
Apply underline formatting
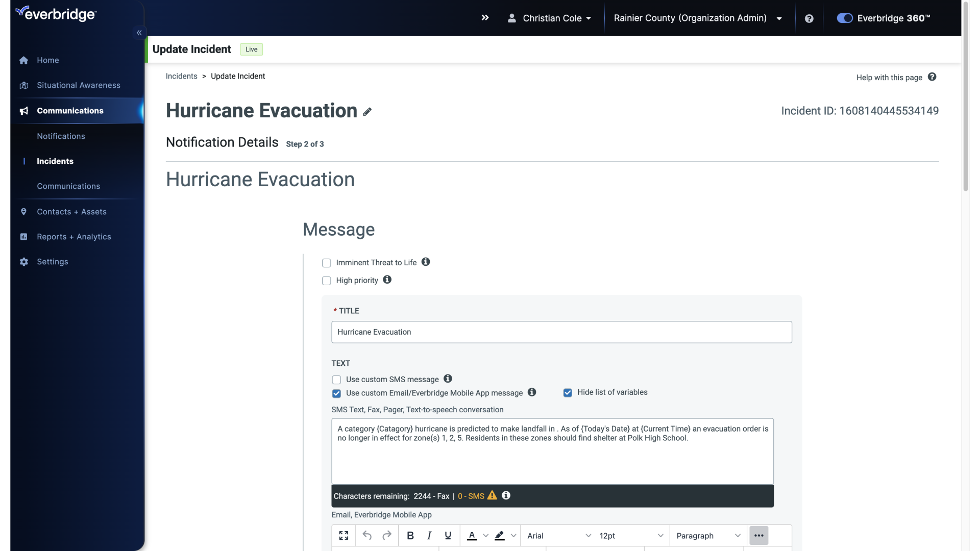pos(448,535)
